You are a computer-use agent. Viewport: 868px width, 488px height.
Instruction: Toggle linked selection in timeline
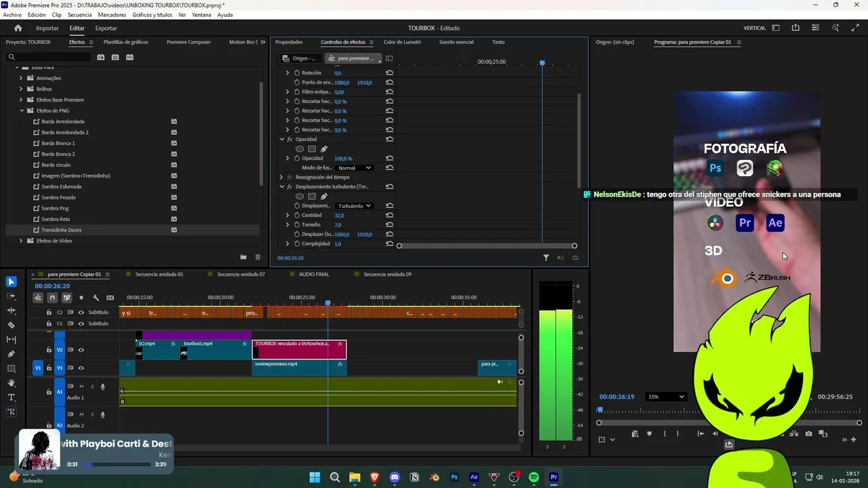pos(66,298)
